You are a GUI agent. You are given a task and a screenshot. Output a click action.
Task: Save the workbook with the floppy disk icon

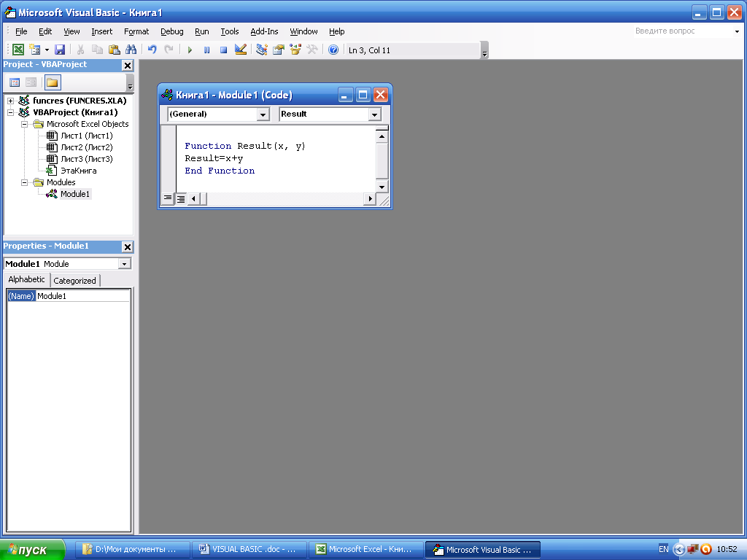pos(60,50)
